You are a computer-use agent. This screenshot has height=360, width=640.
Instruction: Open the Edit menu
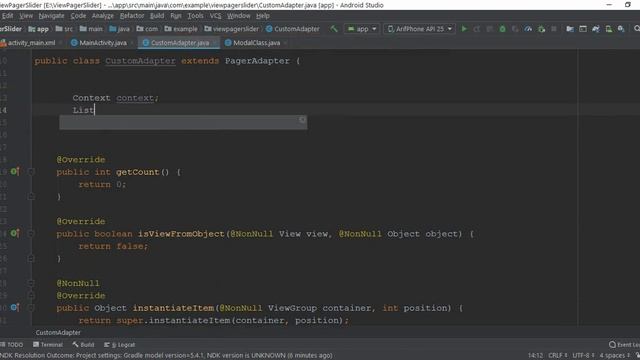pyautogui.click(x=7, y=16)
